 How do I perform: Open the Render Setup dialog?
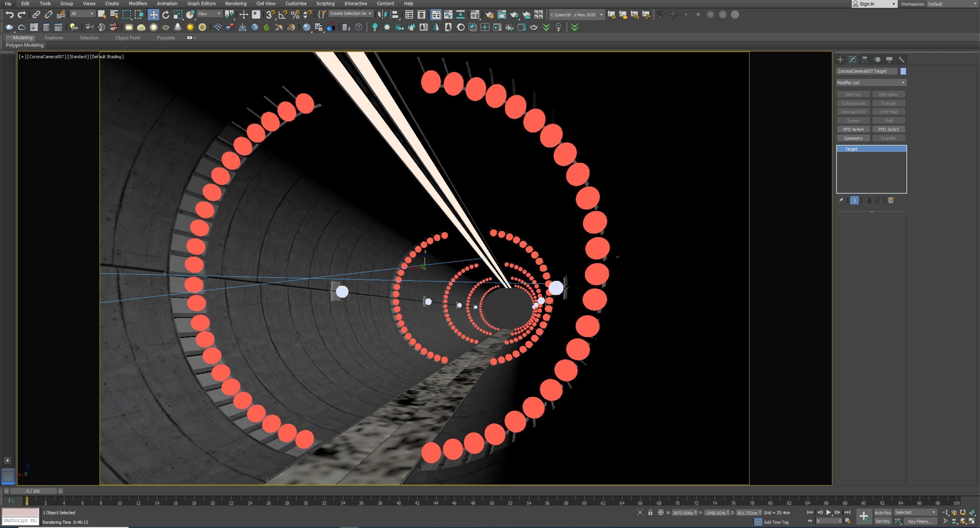(490, 15)
